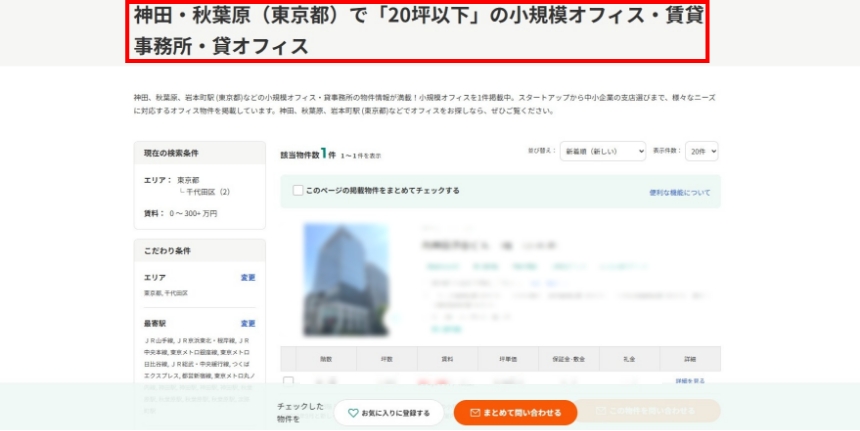Open the 表示件数 results-per-page dropdown
Screen dimensions: 860x431
(702, 151)
